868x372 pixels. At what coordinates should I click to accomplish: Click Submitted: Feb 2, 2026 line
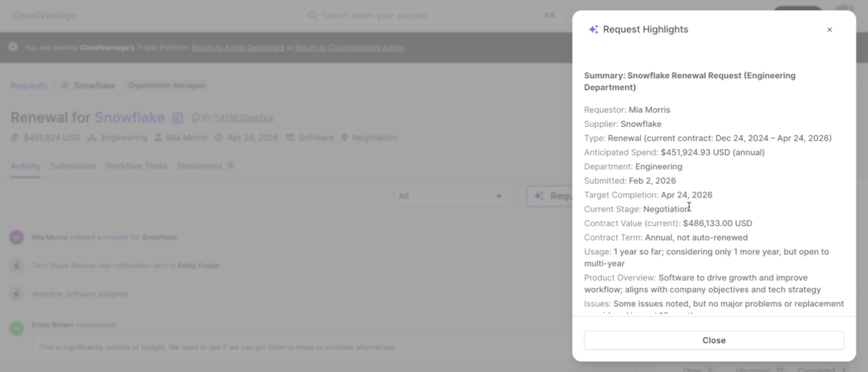[x=630, y=181]
